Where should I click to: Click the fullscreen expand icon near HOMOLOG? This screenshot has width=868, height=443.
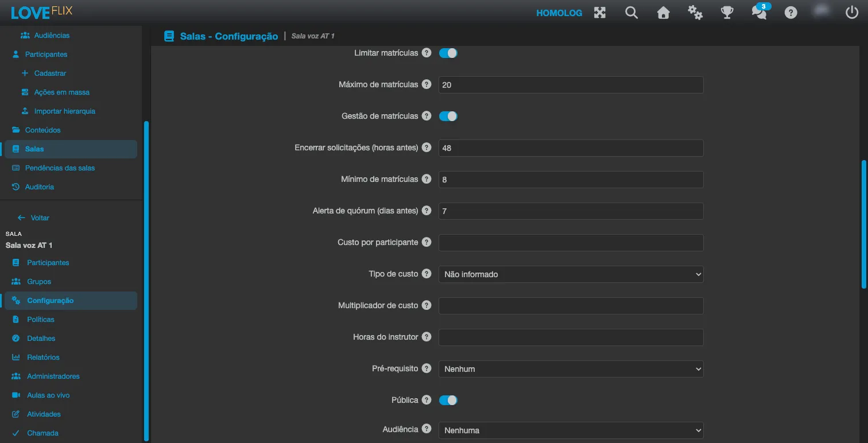coord(600,13)
